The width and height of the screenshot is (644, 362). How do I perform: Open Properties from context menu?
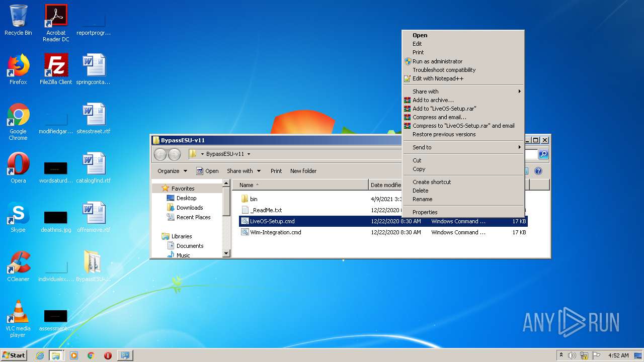pyautogui.click(x=463, y=212)
